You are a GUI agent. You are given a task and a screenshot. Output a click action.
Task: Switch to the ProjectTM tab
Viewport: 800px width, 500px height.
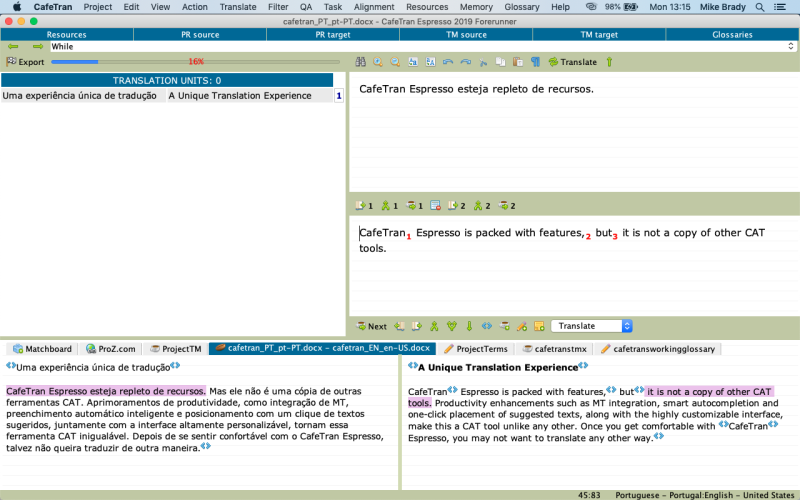coord(176,349)
